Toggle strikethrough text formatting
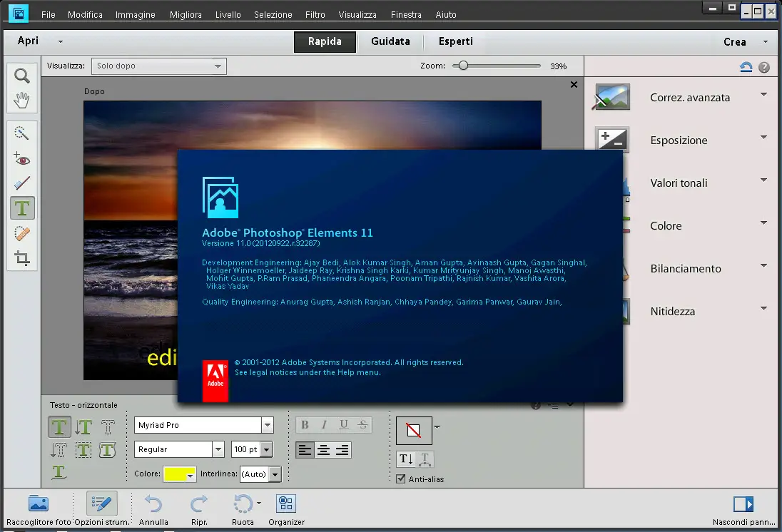The width and height of the screenshot is (782, 532). (x=362, y=425)
